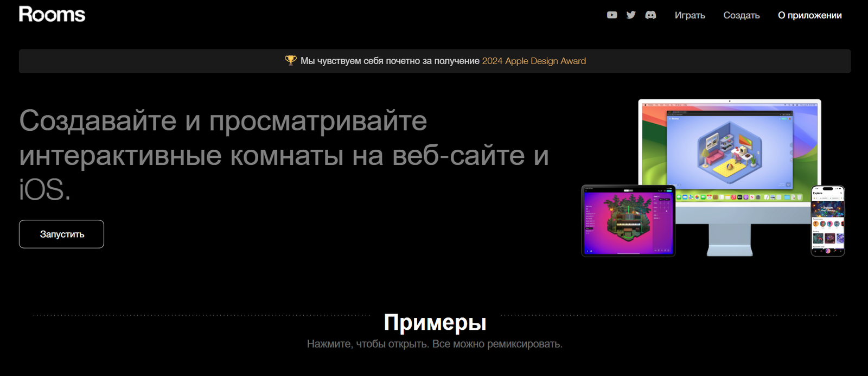This screenshot has width=868, height=376.
Task: Go to the О приложении page
Action: 809,15
